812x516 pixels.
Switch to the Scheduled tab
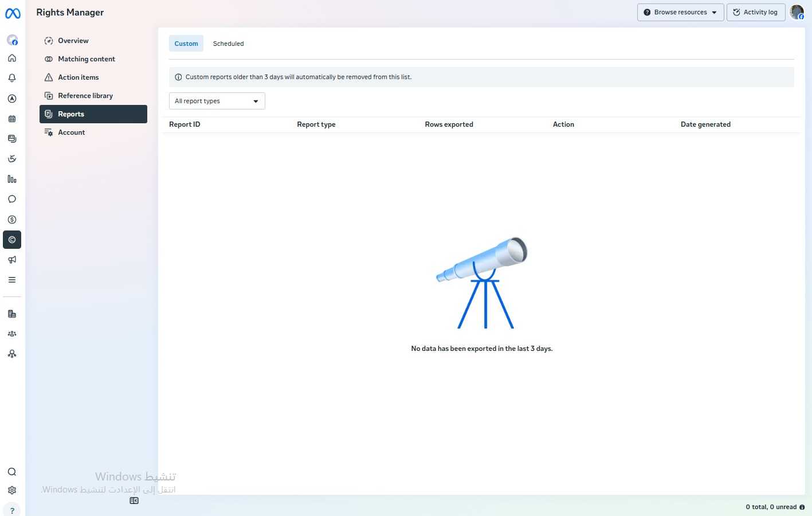[228, 44]
